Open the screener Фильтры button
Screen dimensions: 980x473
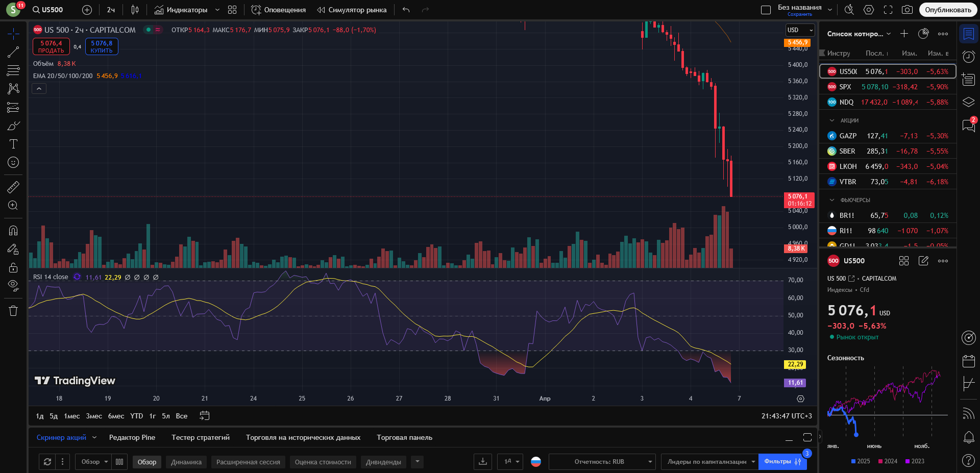tap(782, 462)
